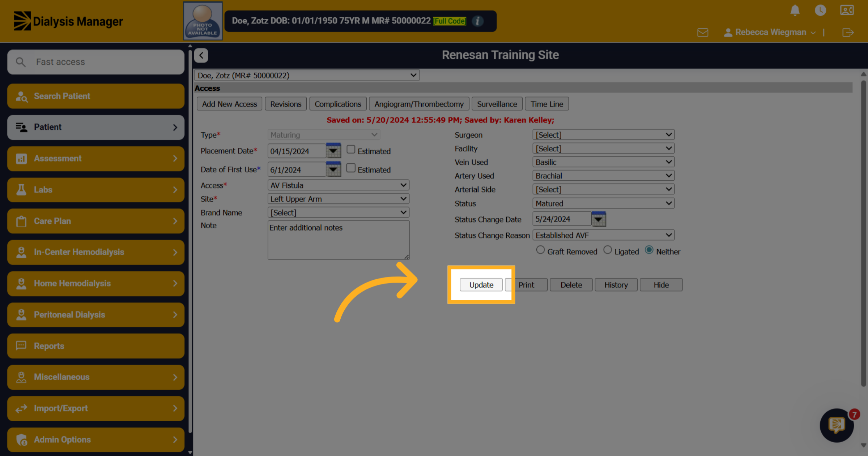Click the Note text area
868x456 pixels.
point(339,240)
